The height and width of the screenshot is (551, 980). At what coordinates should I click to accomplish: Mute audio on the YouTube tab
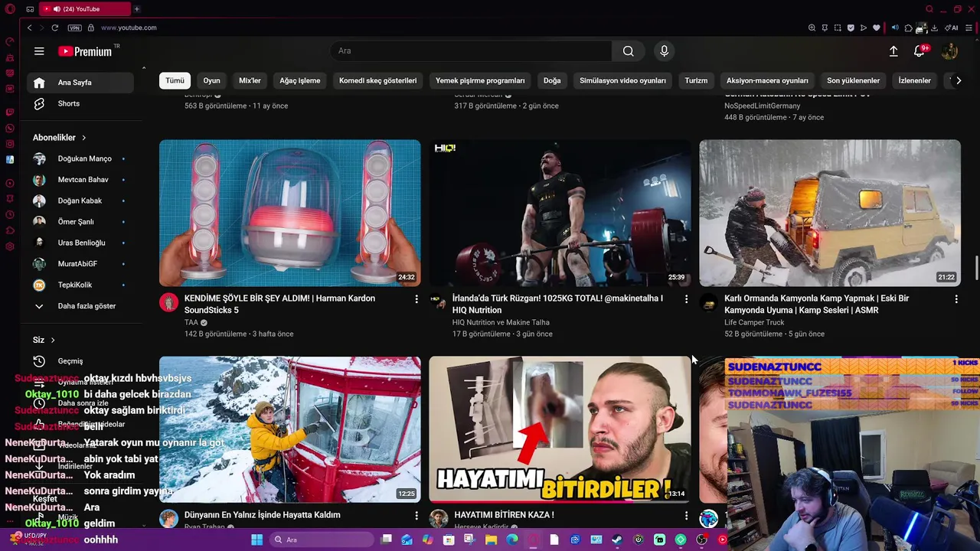[x=57, y=9]
